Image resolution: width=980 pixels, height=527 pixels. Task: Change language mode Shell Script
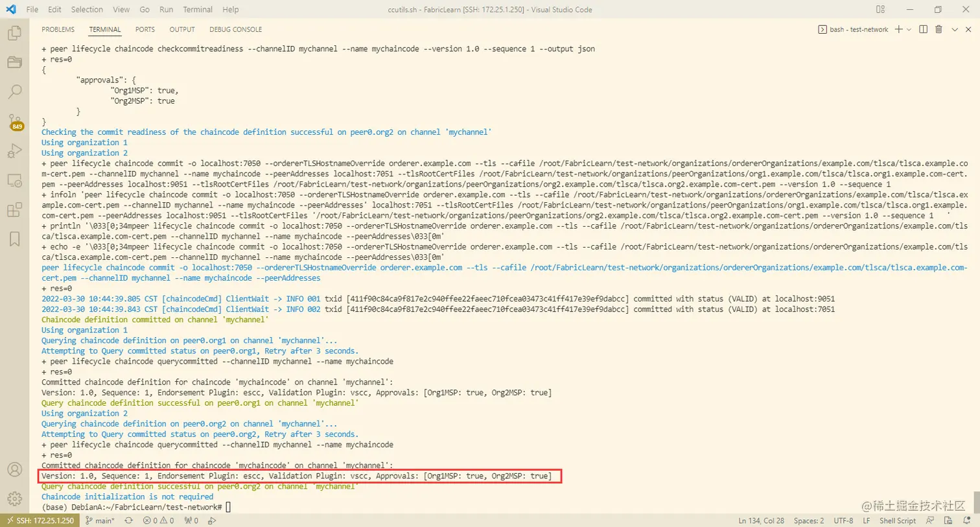[x=898, y=521]
